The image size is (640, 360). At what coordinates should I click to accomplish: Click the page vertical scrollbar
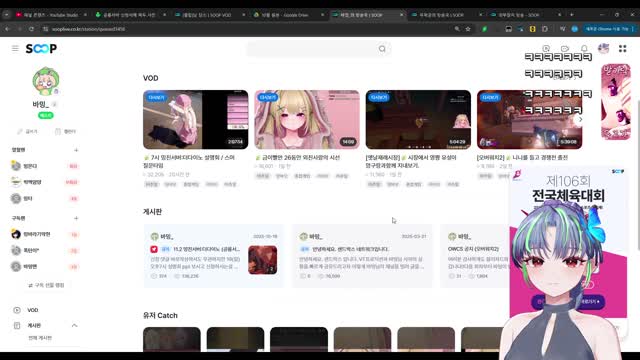[x=638, y=171]
